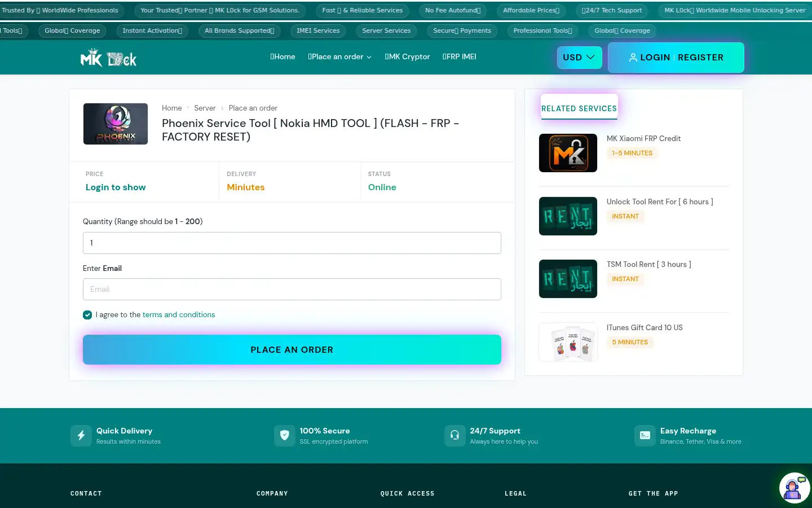
Task: Click INSTANT badge under Unlock Tool Rent
Action: pyautogui.click(x=625, y=217)
